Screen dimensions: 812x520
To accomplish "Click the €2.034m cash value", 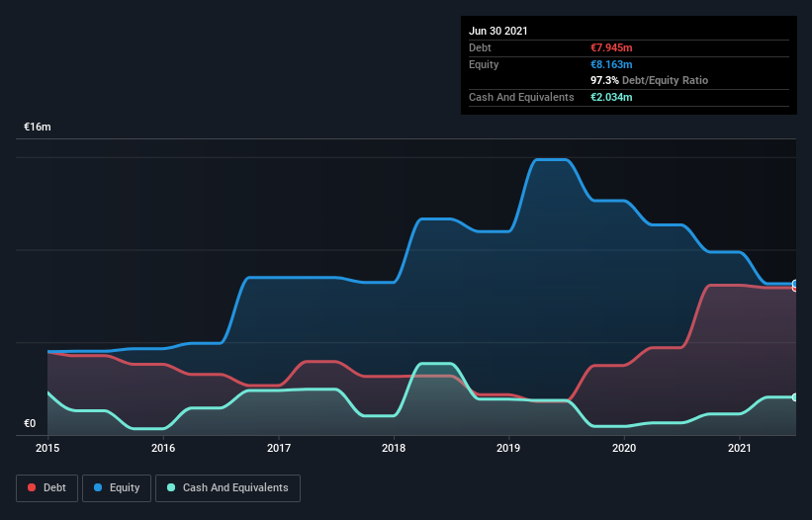I will [611, 97].
